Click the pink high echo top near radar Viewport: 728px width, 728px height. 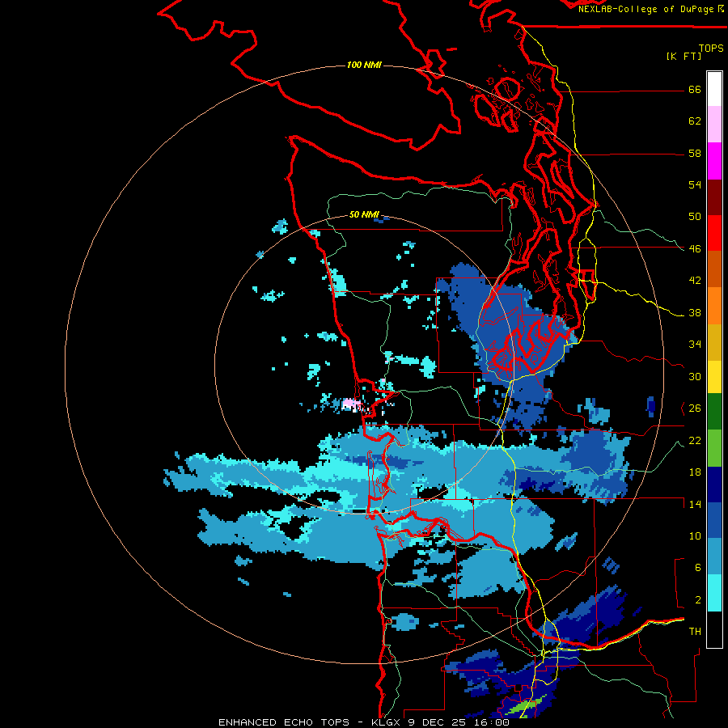(350, 404)
